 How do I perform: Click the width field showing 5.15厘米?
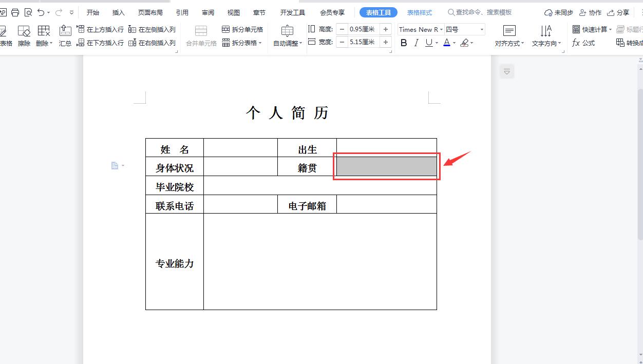[x=364, y=42]
